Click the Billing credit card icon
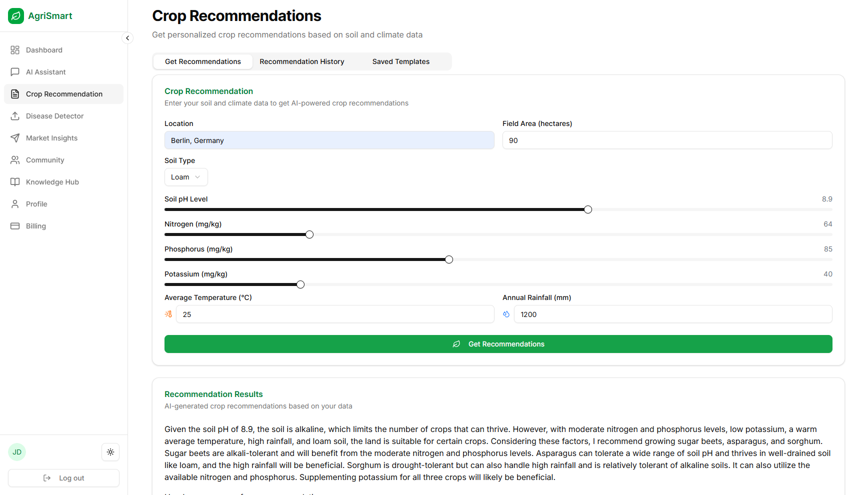 [15, 226]
